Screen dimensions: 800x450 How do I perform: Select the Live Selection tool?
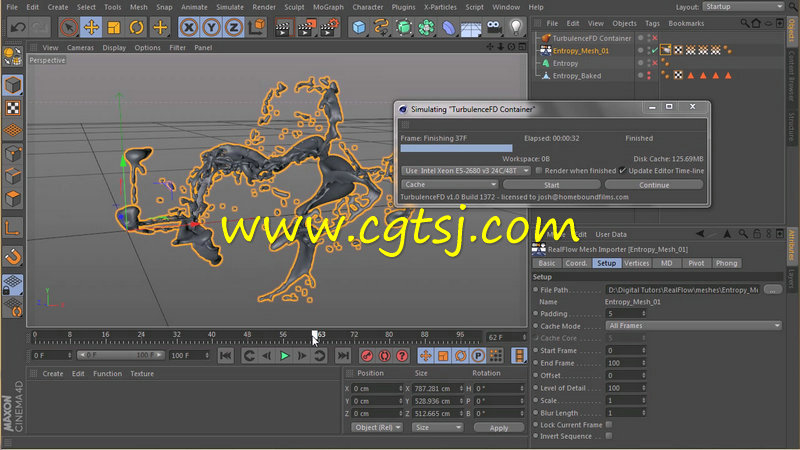pyautogui.click(x=68, y=27)
